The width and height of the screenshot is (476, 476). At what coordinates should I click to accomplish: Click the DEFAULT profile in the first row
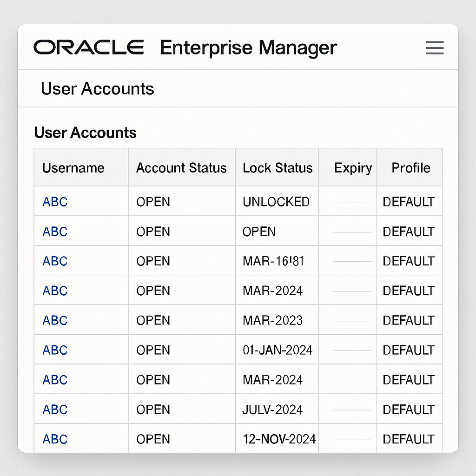(x=409, y=201)
